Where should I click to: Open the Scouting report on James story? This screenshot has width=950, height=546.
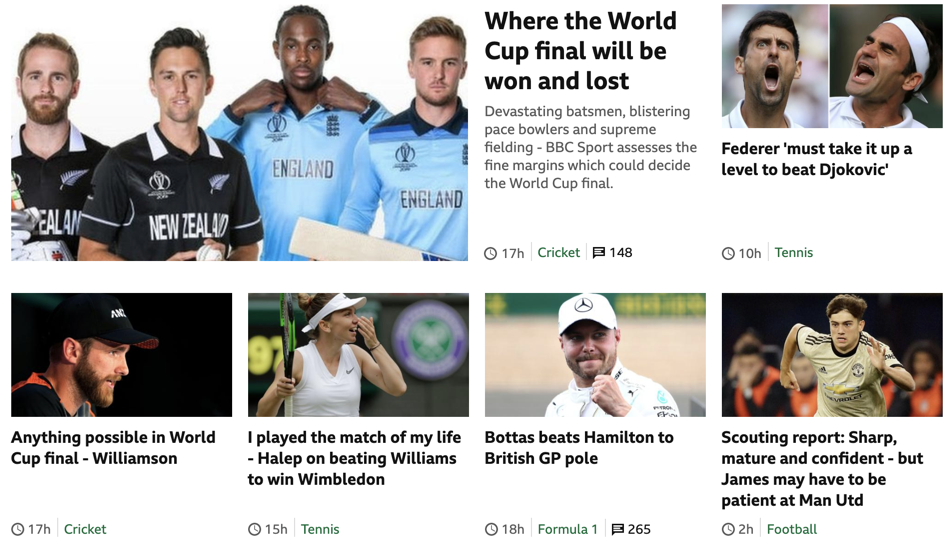pos(822,468)
